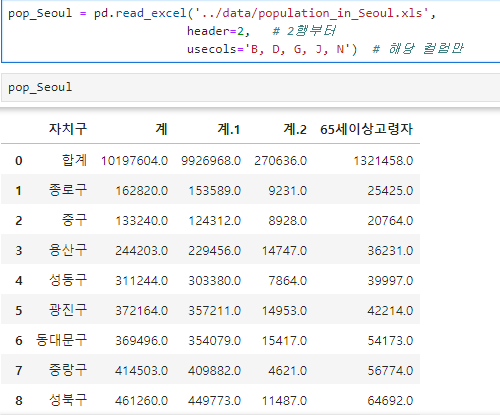Click the value 133240.0
Image resolution: width=500 pixels, height=415 pixels.
tap(142, 221)
